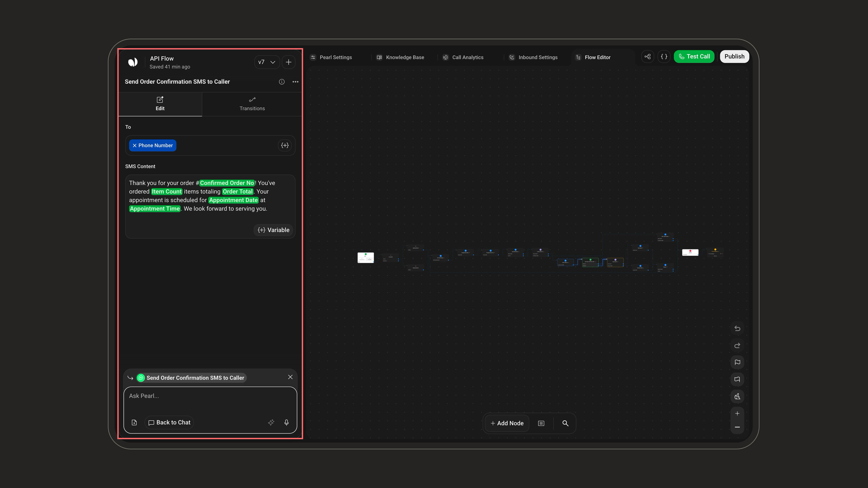Publish the flow

pos(735,57)
